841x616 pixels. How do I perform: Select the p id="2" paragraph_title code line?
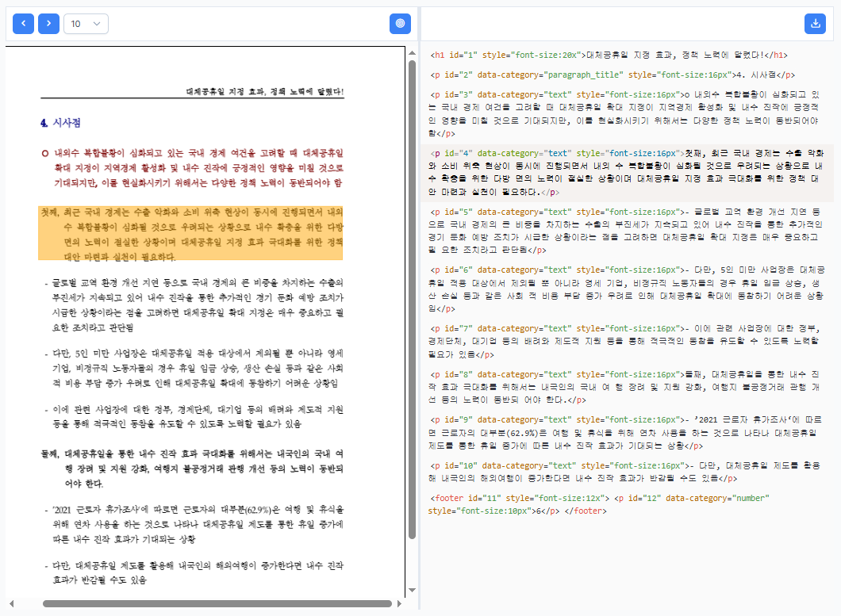coord(612,75)
